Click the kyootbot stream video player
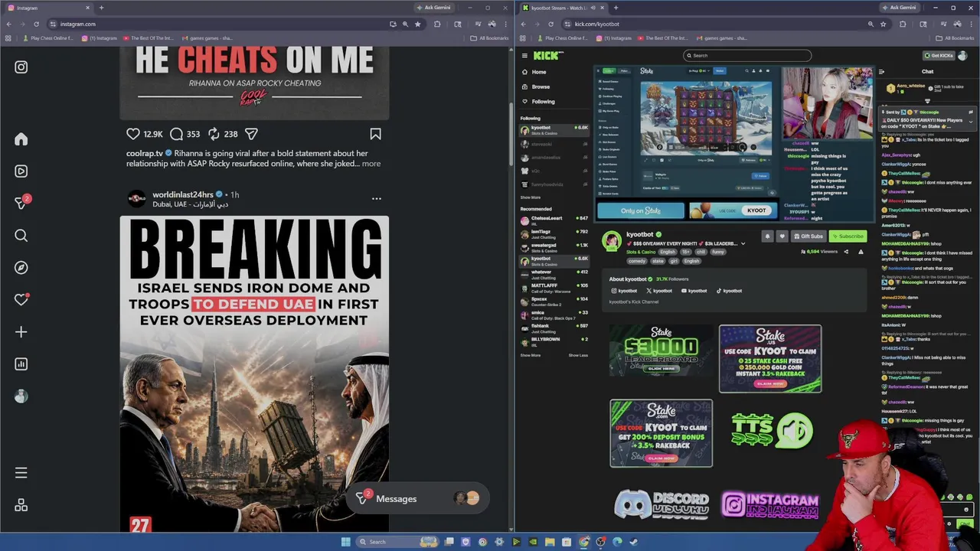Viewport: 980px width, 551px height. (735, 144)
